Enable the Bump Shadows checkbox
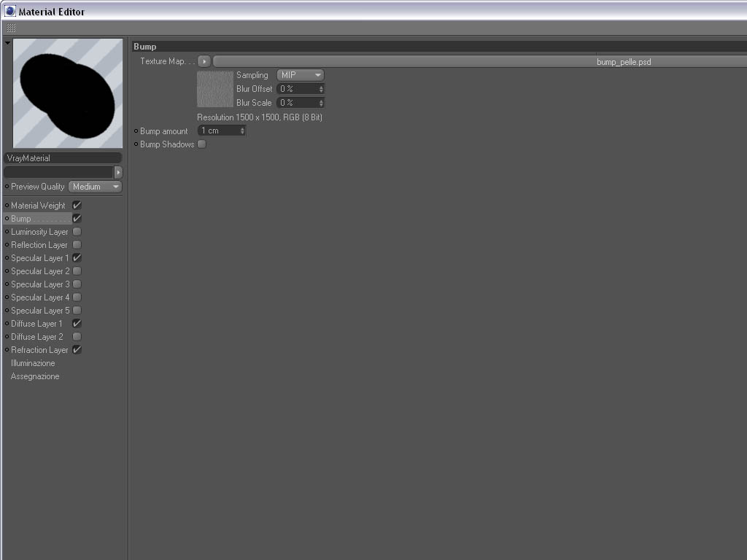The height and width of the screenshot is (560, 747). click(202, 144)
